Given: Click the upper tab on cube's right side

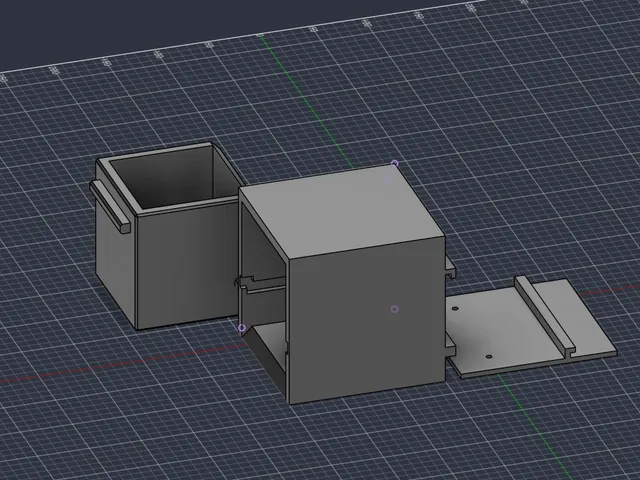Looking at the screenshot, I should [x=450, y=267].
